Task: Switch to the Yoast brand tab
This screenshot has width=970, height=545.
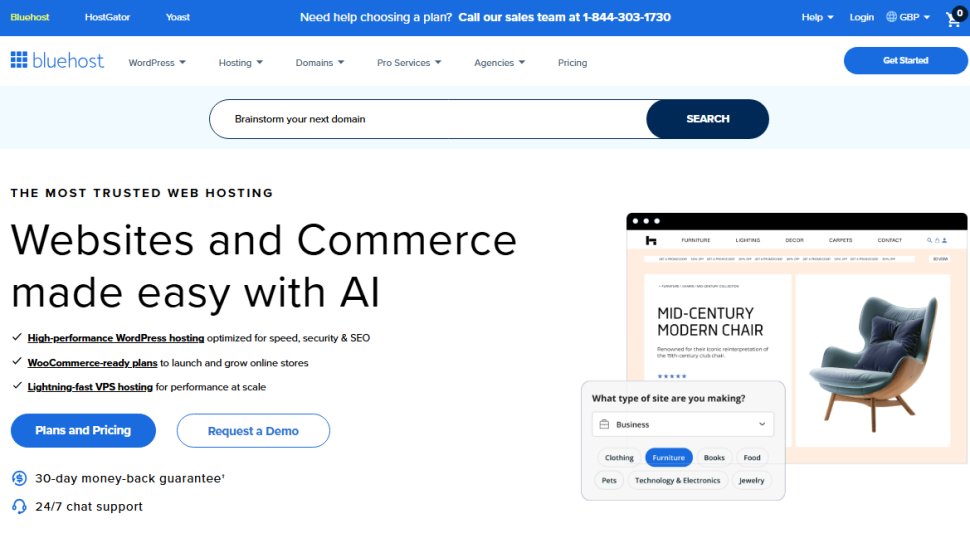Action: click(x=178, y=17)
